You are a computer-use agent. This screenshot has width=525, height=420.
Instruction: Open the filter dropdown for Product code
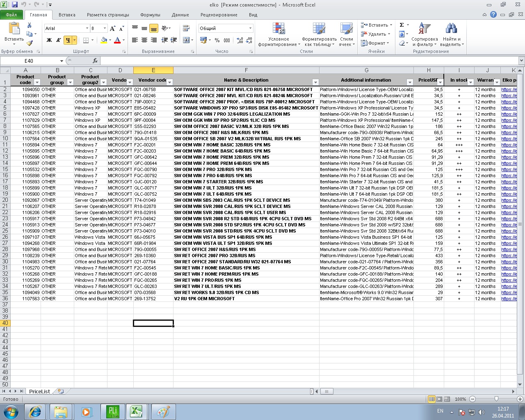(x=37, y=82)
